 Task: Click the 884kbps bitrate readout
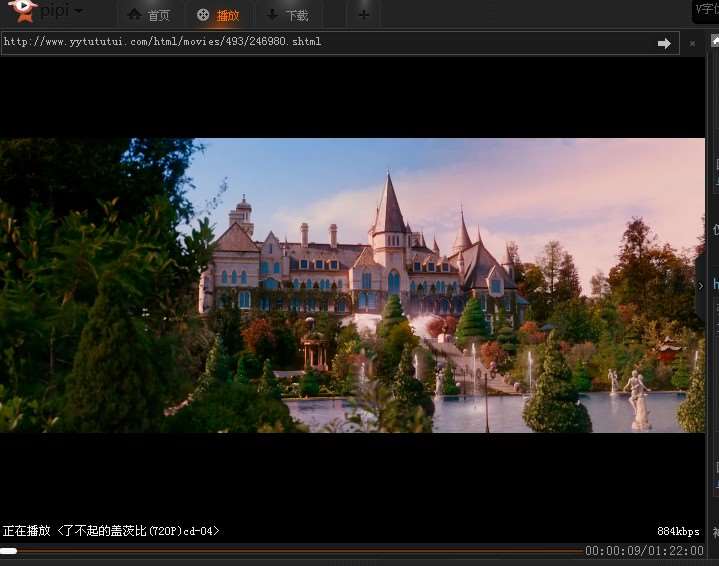click(x=678, y=532)
